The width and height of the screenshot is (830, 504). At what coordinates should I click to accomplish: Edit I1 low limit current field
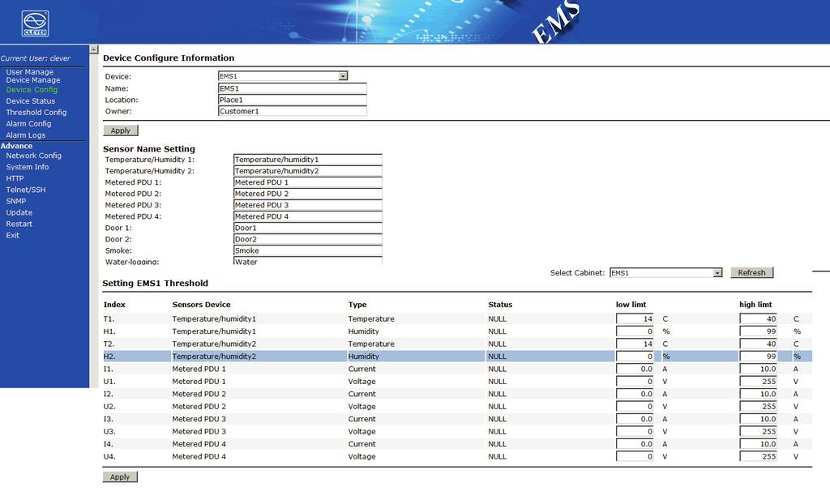635,369
